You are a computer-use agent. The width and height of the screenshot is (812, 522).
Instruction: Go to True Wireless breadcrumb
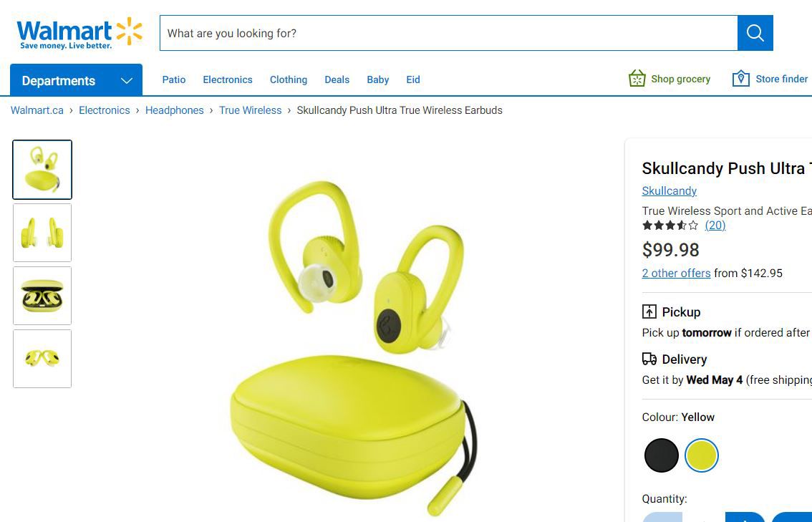tap(251, 110)
